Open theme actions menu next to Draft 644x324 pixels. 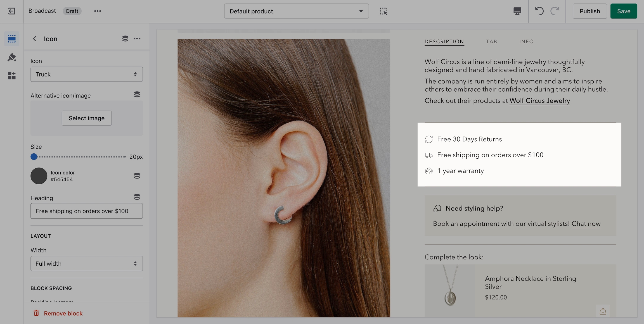(x=97, y=11)
